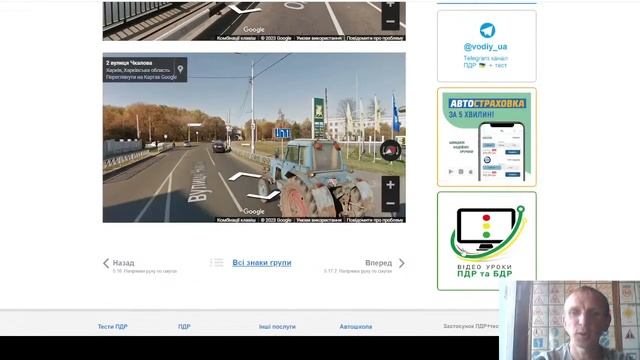The width and height of the screenshot is (640, 360).
Task: Click Умови використання in lower Street View
Action: click(319, 220)
